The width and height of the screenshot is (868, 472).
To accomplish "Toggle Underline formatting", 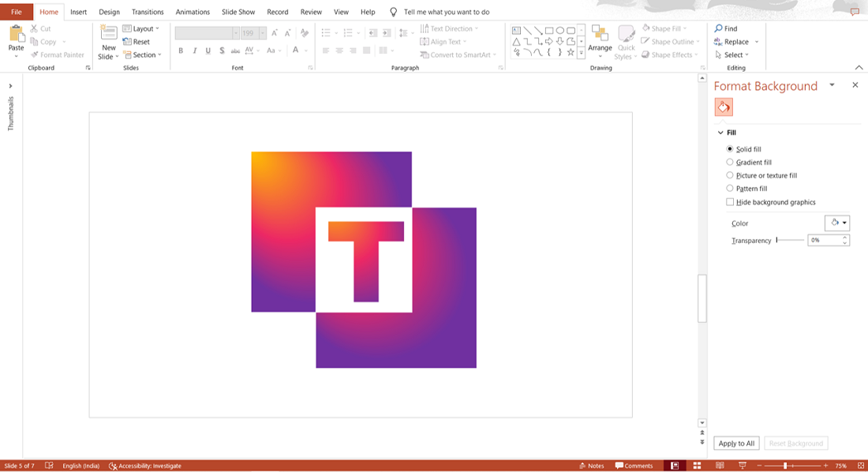I will [x=208, y=51].
